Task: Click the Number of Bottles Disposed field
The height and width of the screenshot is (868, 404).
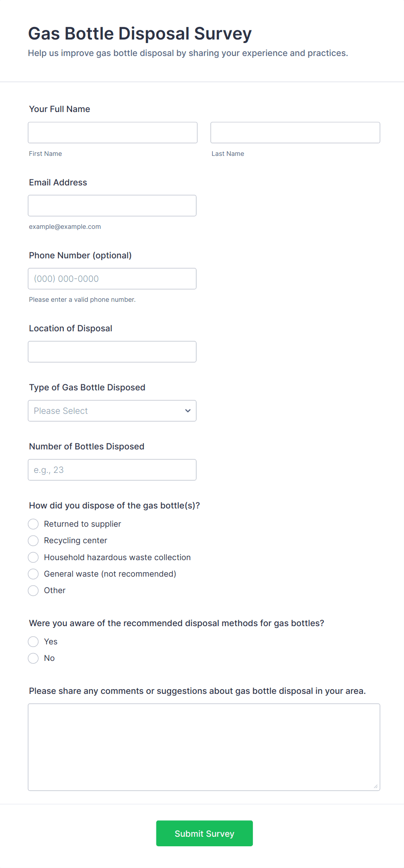Action: (112, 470)
